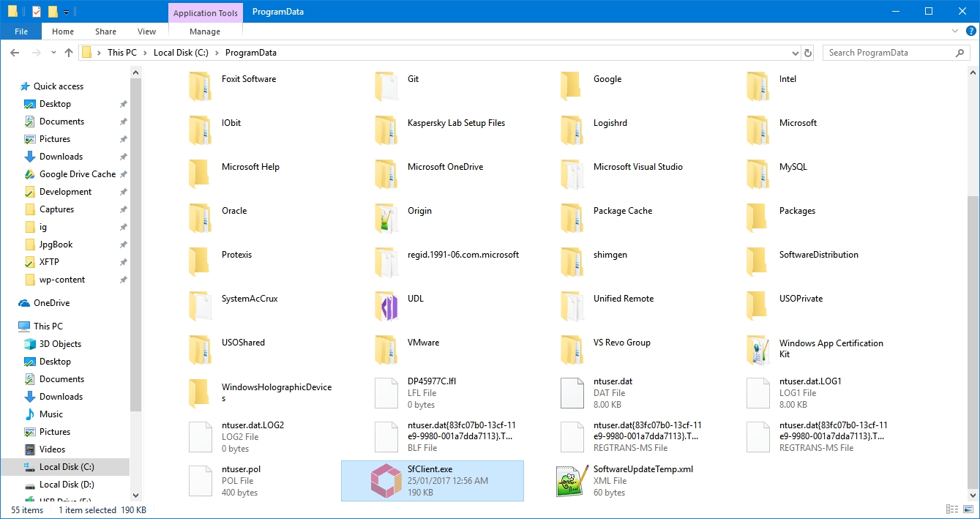Expand chevron after Local Disk (C:) breadcrumb

click(x=217, y=53)
